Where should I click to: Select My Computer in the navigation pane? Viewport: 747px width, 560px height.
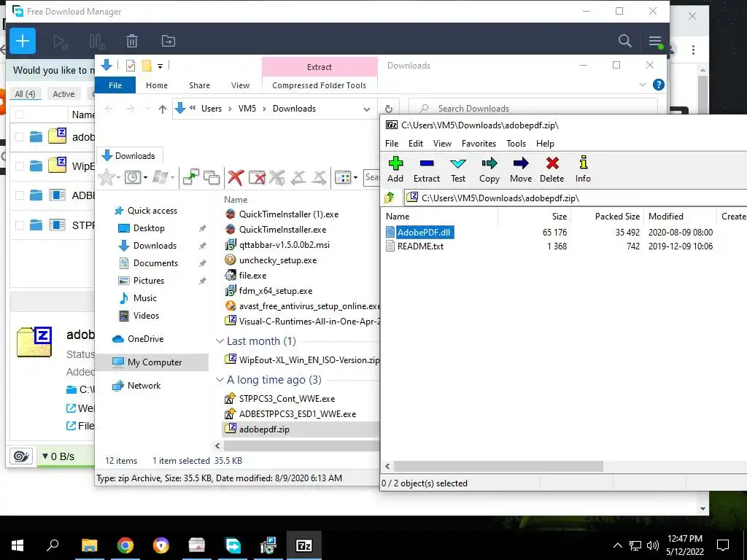152,362
